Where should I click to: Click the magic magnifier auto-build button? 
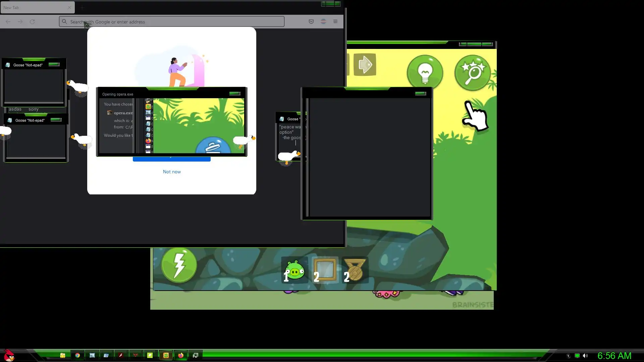(472, 72)
